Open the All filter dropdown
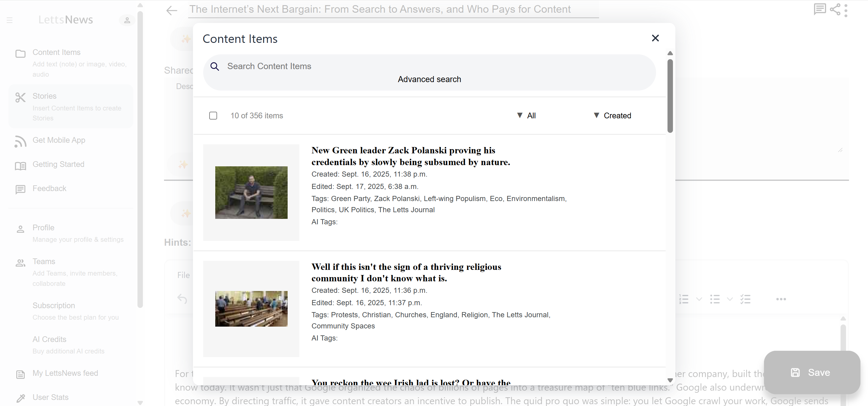 point(526,115)
